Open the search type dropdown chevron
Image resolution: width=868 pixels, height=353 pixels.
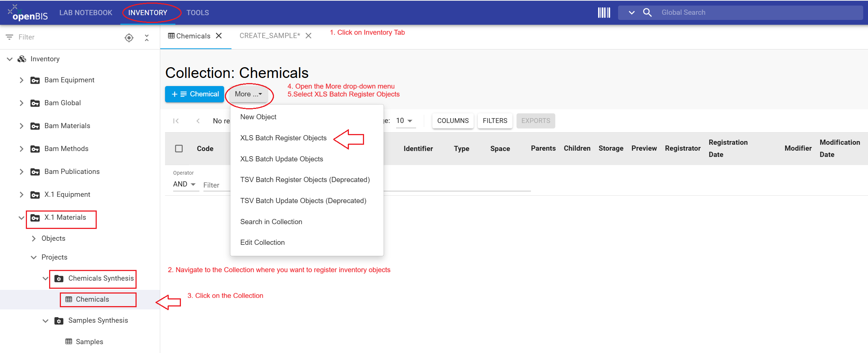pos(632,13)
